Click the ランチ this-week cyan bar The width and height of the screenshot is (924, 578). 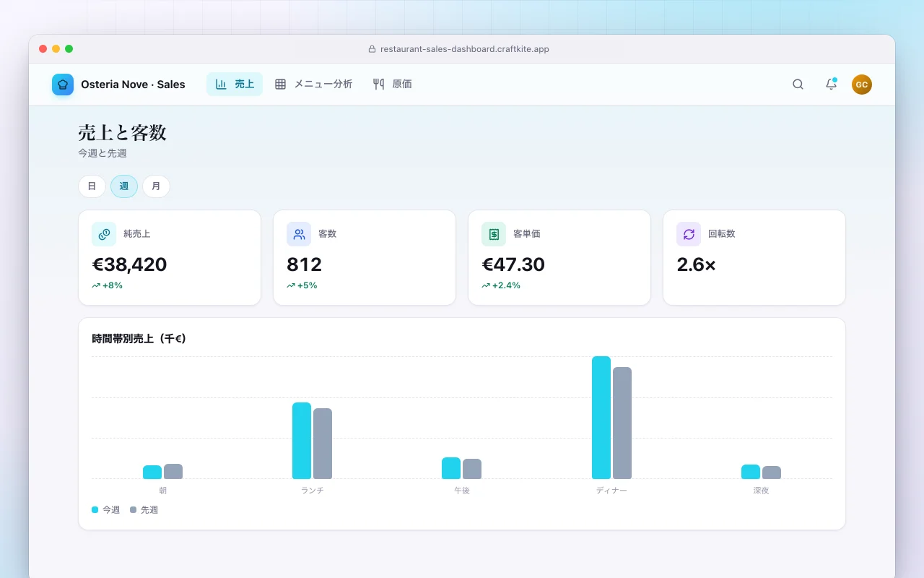point(302,441)
